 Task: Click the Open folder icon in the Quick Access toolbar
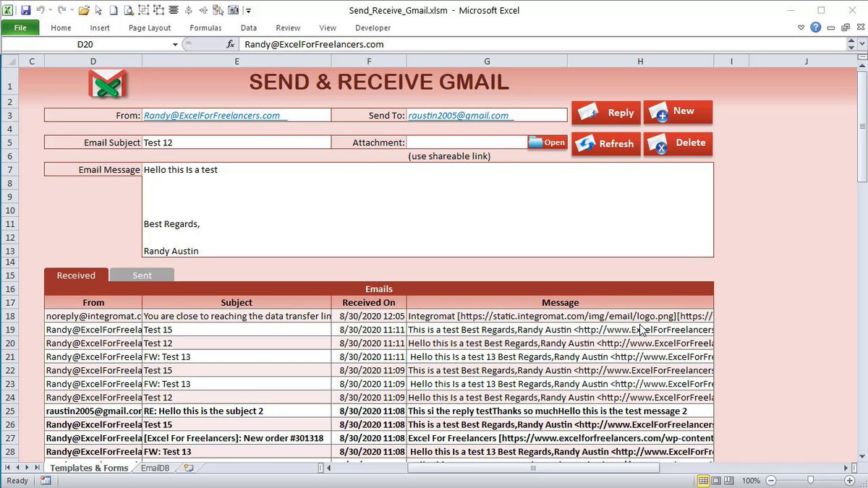[x=84, y=10]
